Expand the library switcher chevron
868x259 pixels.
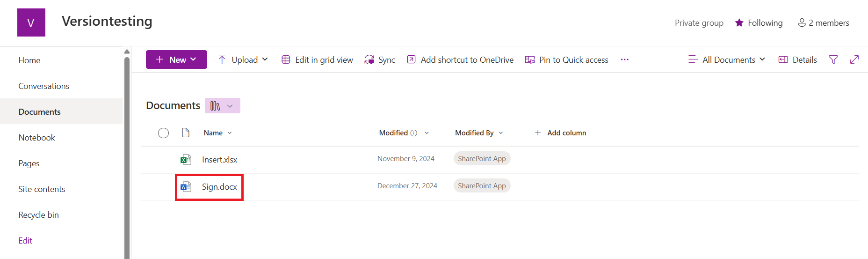230,106
